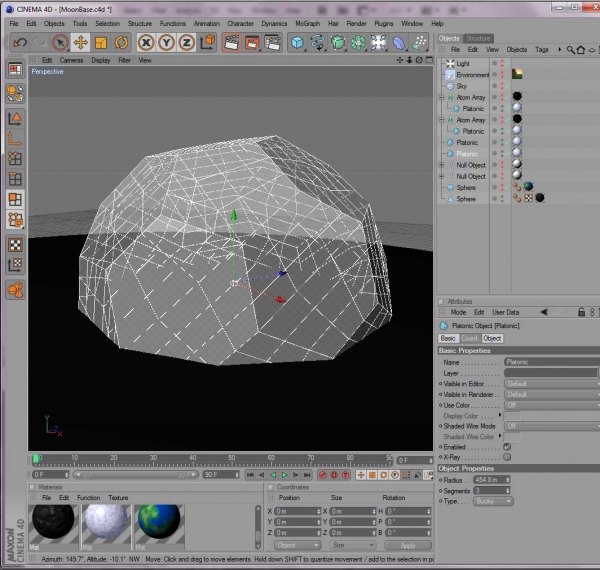Switch layout icon in left sidebar
The height and width of the screenshot is (570, 600).
pyautogui.click(x=15, y=69)
